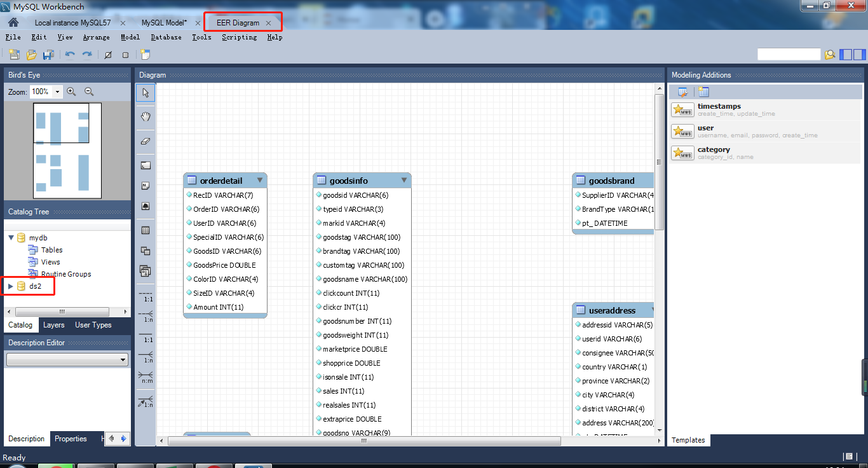
Task: Toggle the grid alignment toolbar icon
Action: point(108,55)
